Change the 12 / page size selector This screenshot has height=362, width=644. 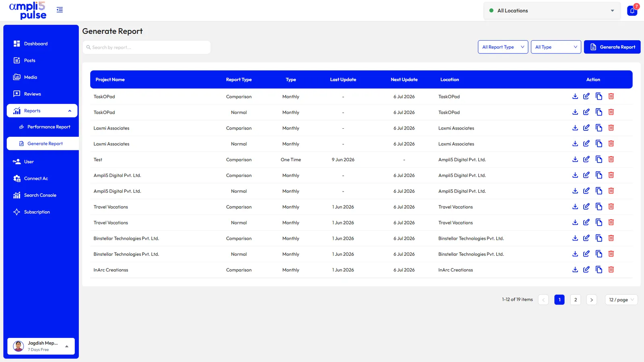(x=621, y=300)
